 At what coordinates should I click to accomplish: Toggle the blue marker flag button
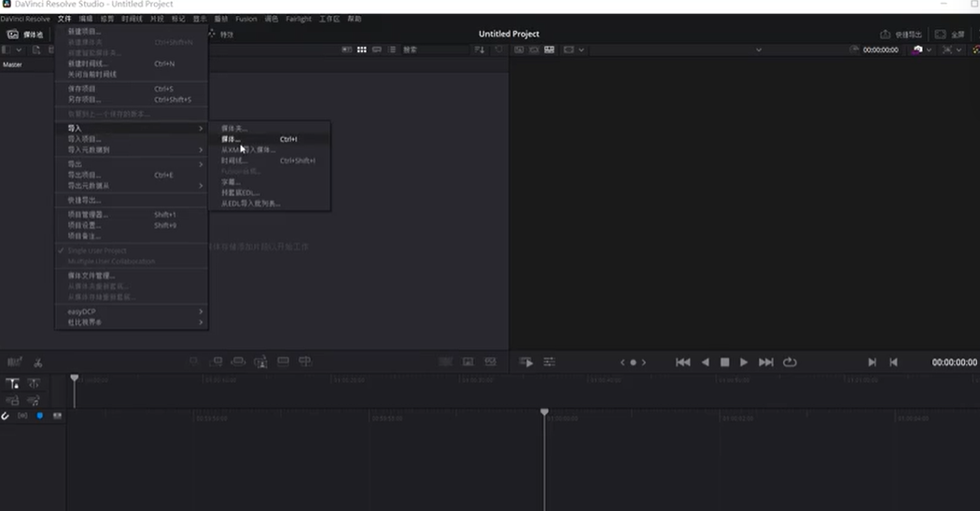[x=40, y=416]
